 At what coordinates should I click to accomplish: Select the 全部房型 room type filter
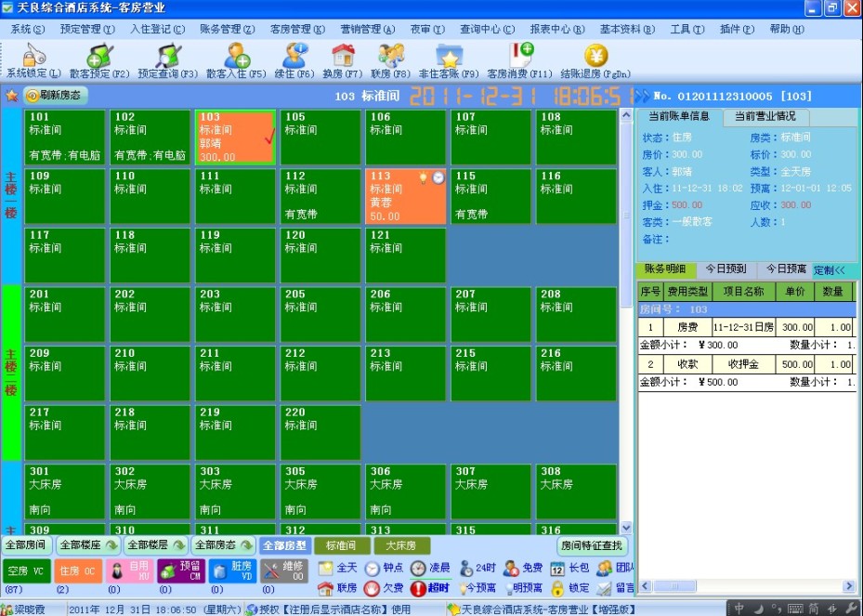point(284,545)
